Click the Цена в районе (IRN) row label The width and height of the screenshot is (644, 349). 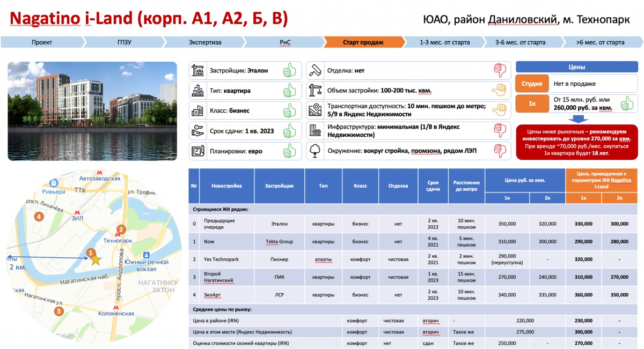218,321
